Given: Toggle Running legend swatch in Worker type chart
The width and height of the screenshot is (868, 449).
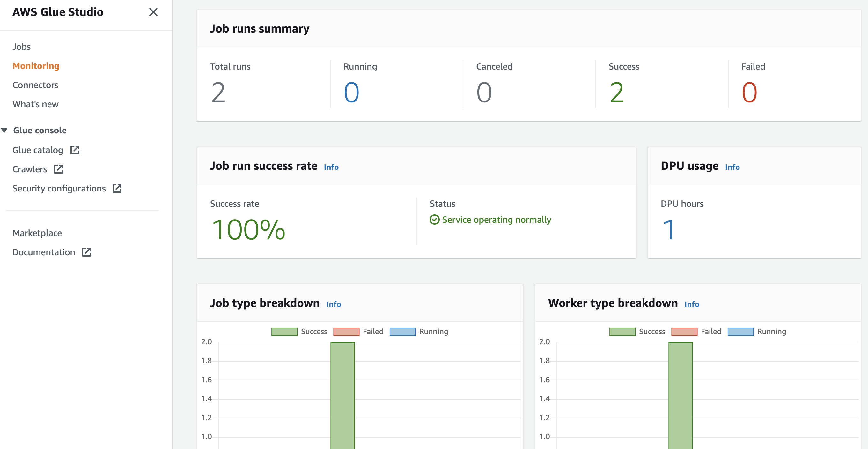Looking at the screenshot, I should click(x=740, y=332).
